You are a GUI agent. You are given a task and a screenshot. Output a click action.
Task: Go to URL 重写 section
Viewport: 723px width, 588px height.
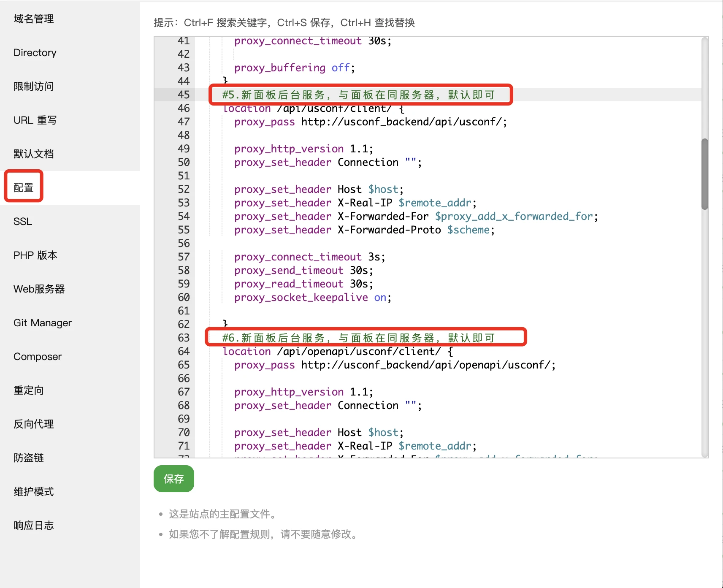point(35,120)
